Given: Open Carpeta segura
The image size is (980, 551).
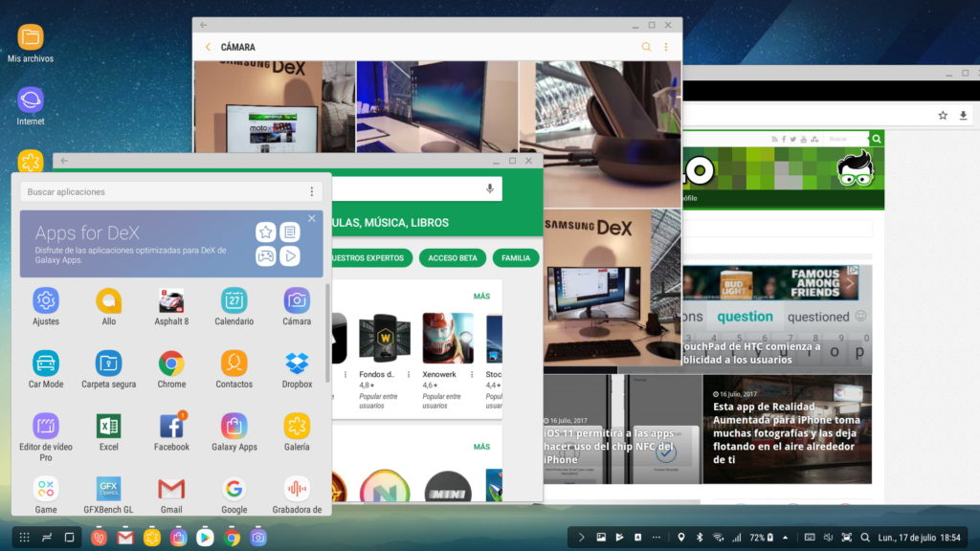Looking at the screenshot, I should (x=109, y=363).
